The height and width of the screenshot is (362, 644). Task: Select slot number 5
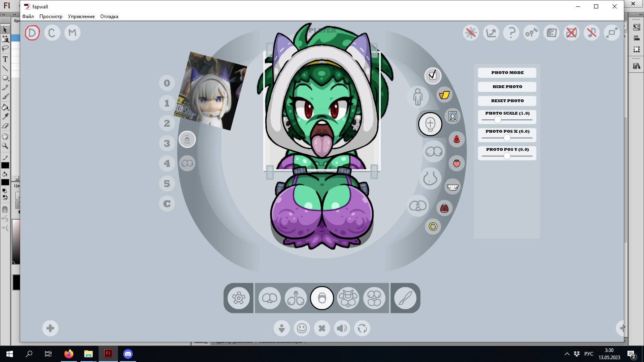pyautogui.click(x=167, y=184)
